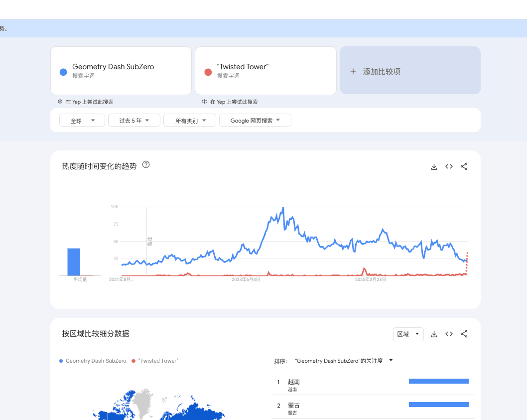527x420 pixels.
Task: Share the interest over time chart
Action: click(464, 166)
